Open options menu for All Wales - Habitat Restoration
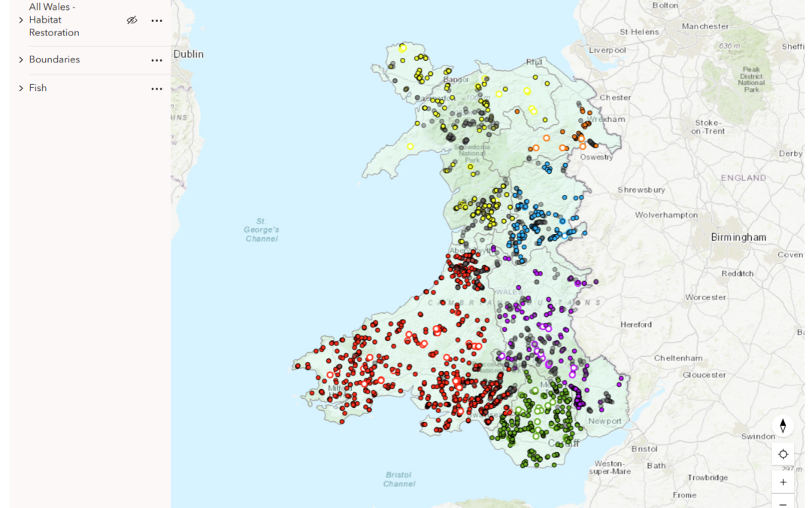This screenshot has height=508, width=812. (x=157, y=21)
